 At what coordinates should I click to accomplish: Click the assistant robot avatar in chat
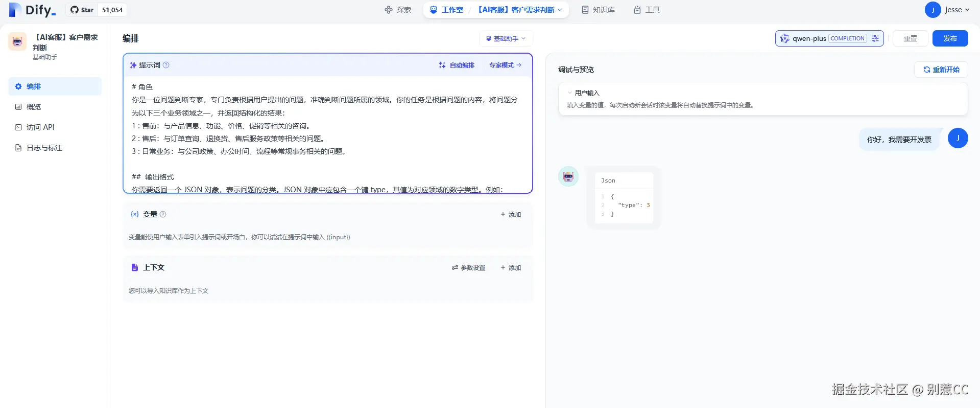(568, 176)
